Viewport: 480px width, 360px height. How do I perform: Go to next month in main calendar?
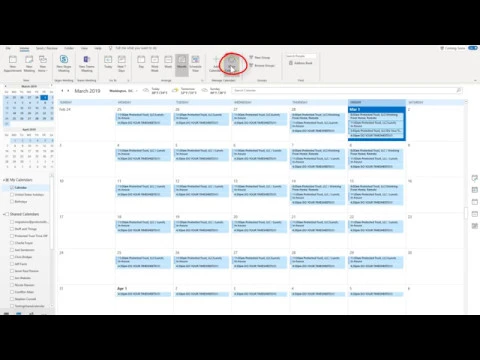pos(68,91)
